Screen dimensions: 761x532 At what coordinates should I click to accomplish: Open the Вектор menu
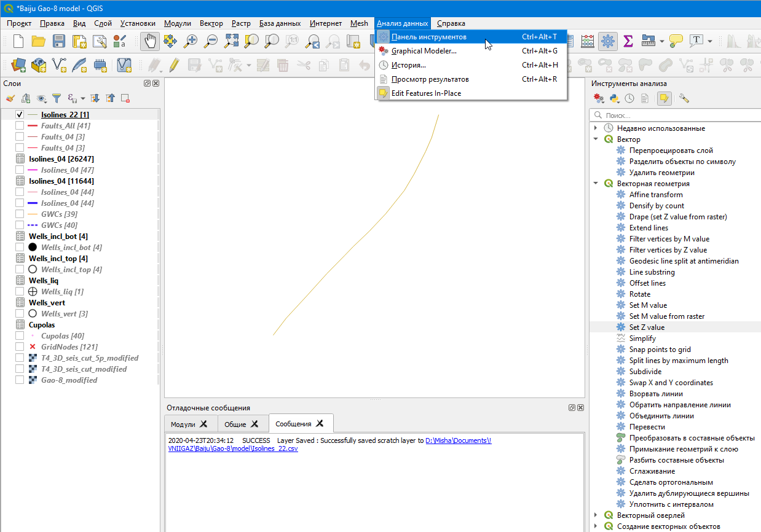tap(211, 23)
